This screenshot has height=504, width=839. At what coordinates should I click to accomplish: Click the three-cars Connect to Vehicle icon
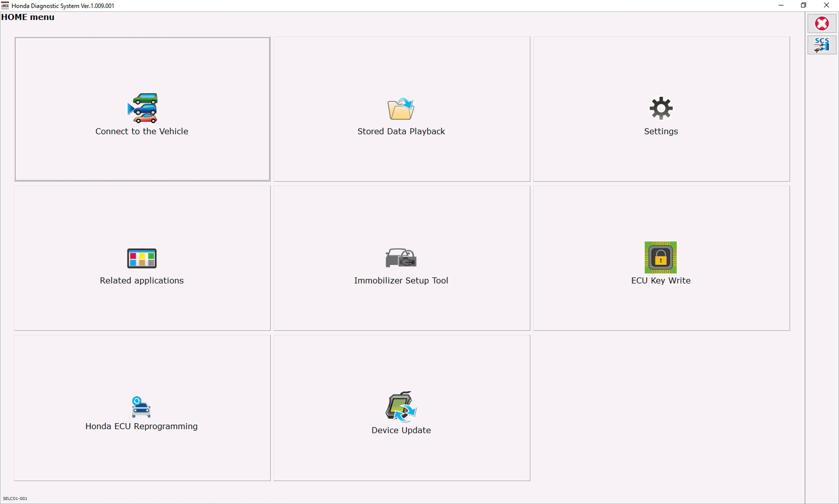(142, 108)
